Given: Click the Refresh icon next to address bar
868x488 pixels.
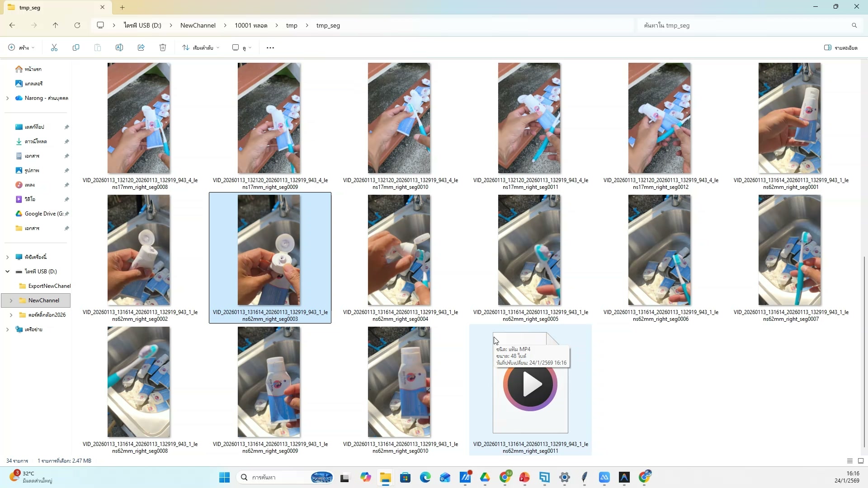Looking at the screenshot, I should (x=77, y=25).
